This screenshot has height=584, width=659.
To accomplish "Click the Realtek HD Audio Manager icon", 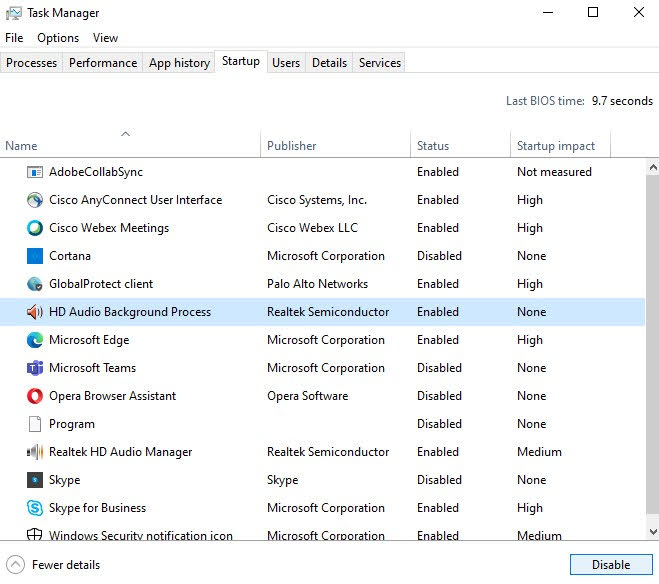I will pyautogui.click(x=34, y=452).
